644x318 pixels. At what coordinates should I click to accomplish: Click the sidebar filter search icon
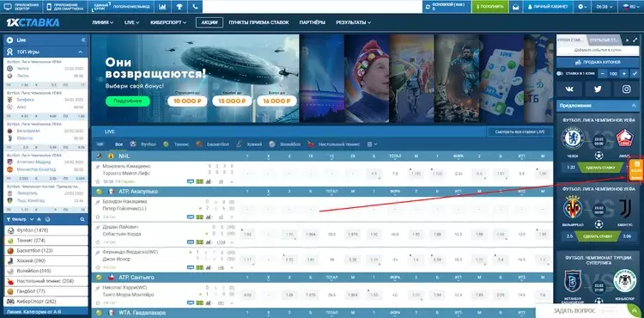[82, 219]
